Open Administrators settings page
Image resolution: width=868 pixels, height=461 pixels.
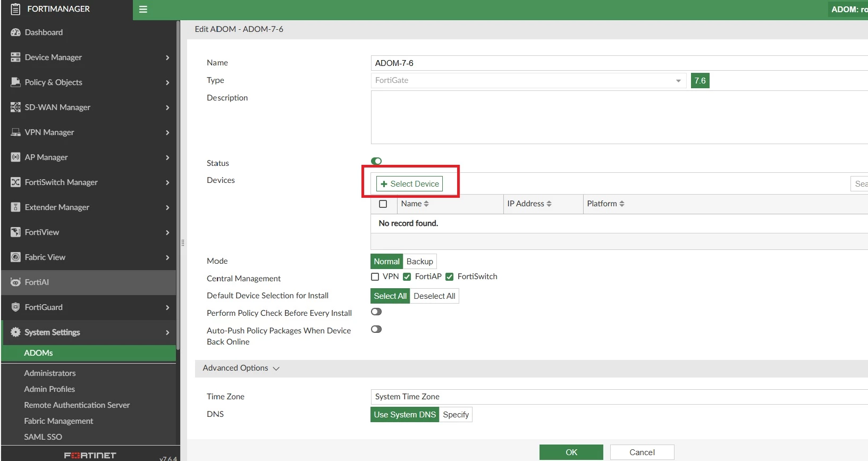pyautogui.click(x=50, y=373)
